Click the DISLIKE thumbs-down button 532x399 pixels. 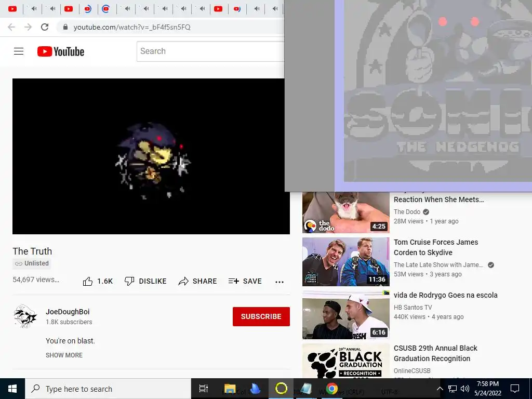coord(145,281)
